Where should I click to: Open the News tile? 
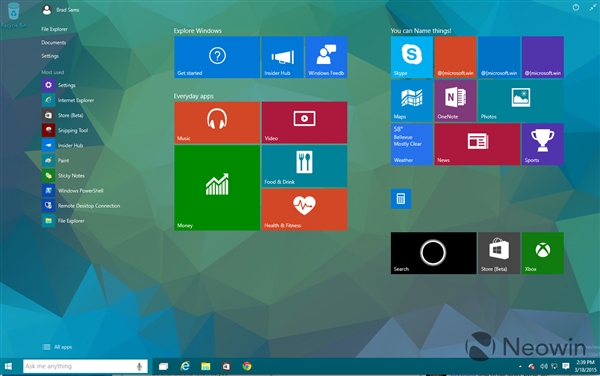477,144
